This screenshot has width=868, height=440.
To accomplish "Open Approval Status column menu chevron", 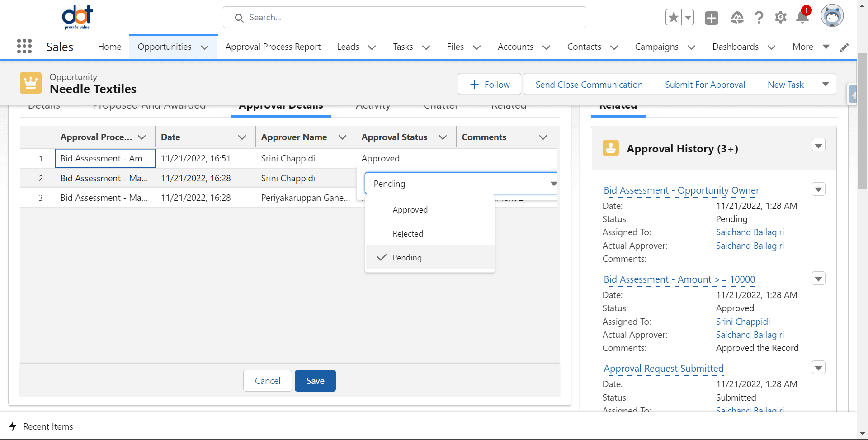I will (443, 137).
